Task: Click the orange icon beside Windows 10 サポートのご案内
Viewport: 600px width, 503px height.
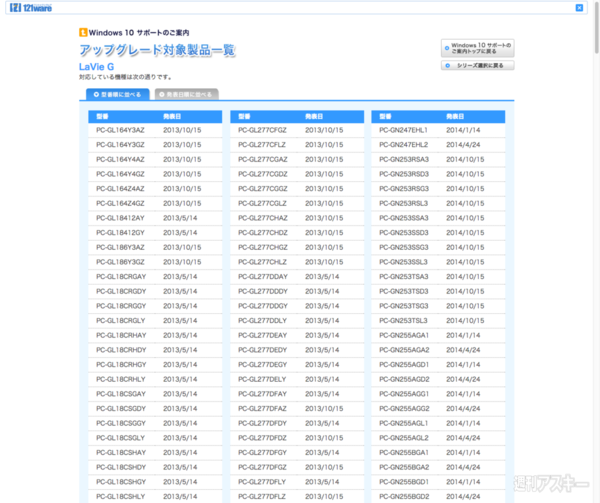Action: pyautogui.click(x=83, y=33)
